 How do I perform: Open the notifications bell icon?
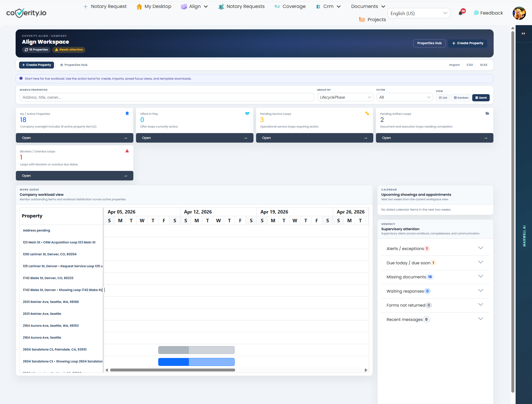click(x=461, y=13)
